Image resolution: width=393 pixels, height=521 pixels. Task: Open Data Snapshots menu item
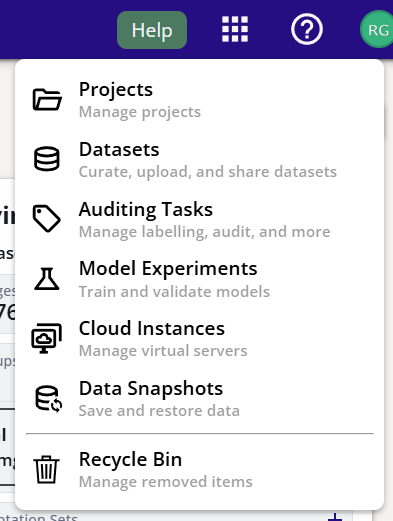coord(199,398)
